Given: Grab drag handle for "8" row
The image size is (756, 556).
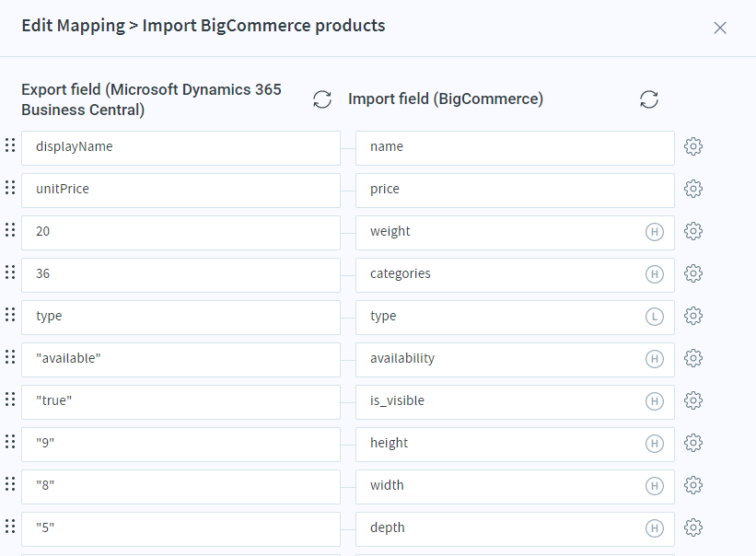Looking at the screenshot, I should [10, 483].
